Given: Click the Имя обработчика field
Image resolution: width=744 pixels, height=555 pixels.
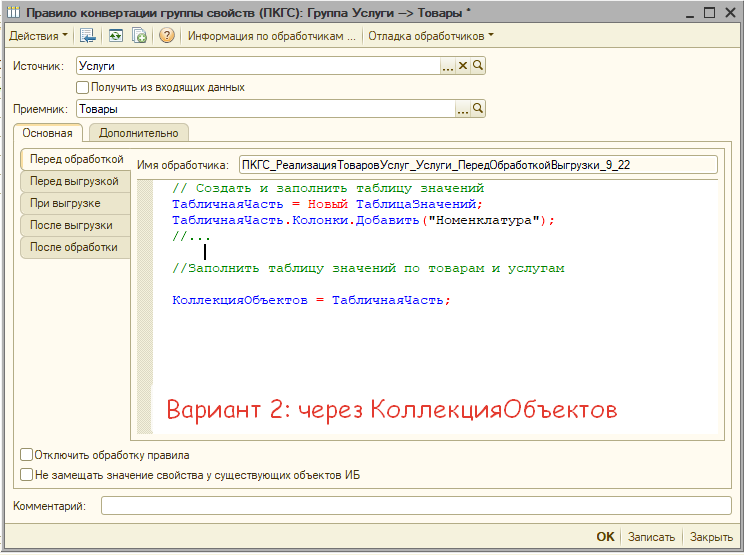Looking at the screenshot, I should (478, 165).
